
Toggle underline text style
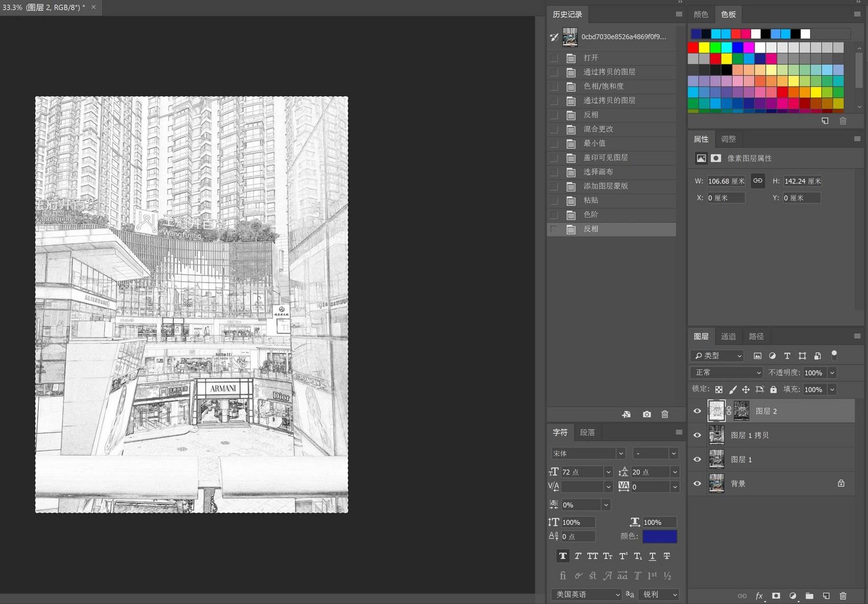[x=652, y=556]
